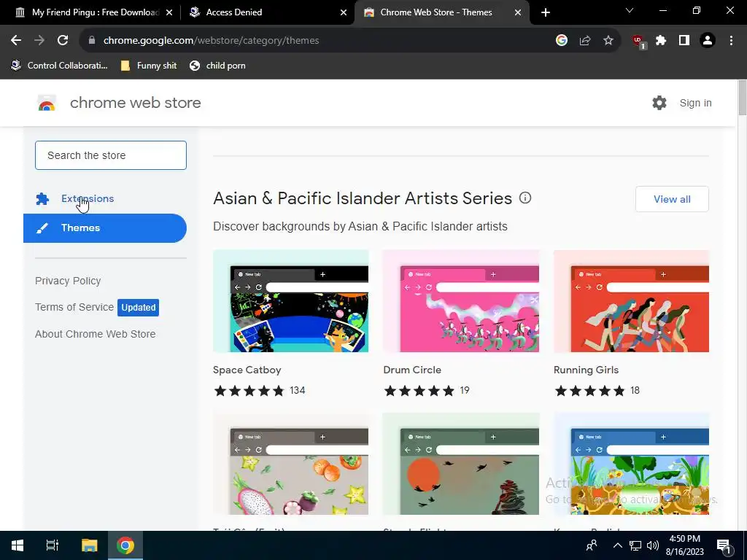The image size is (747, 560).
Task: Share this page via share icon
Action: pyautogui.click(x=585, y=41)
